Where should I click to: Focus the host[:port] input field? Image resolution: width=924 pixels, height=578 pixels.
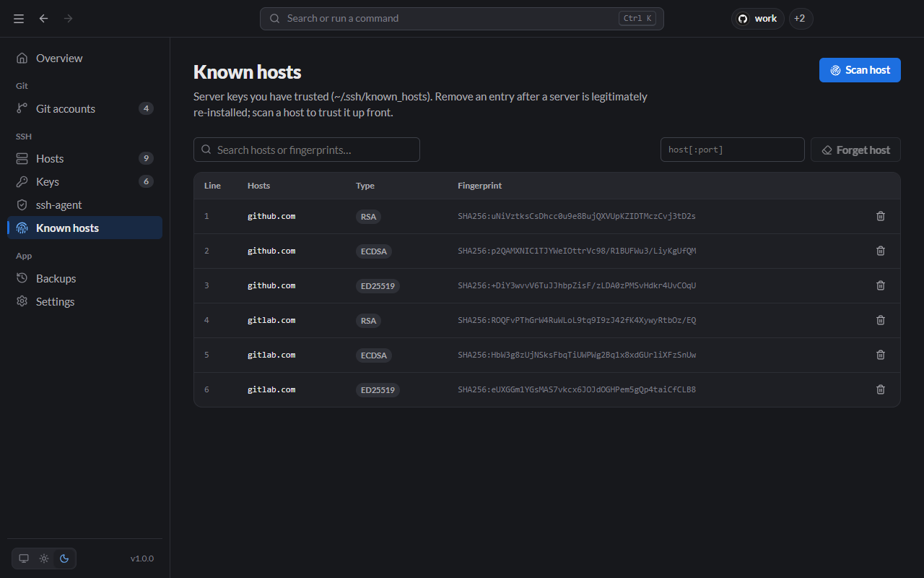click(x=733, y=150)
